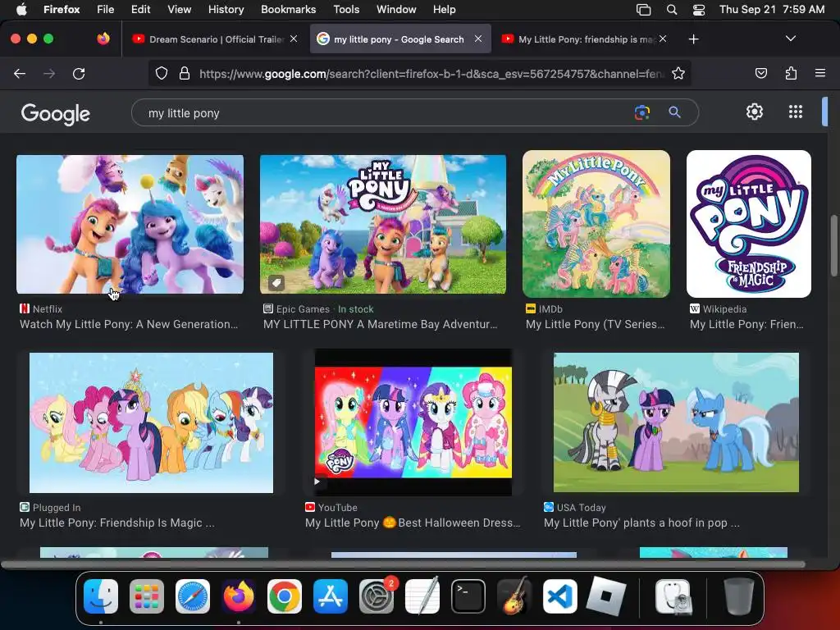Screen dimensions: 840x630
Task: Open App Store from the dock
Action: coord(331,596)
